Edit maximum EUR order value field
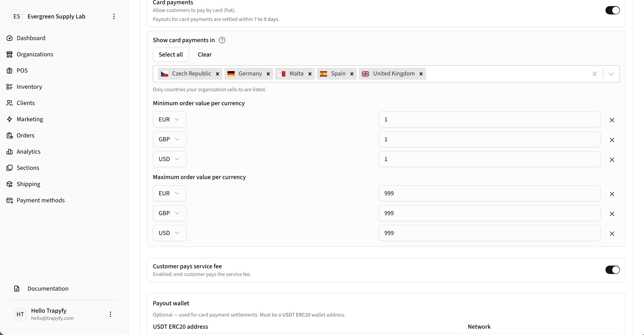This screenshot has width=644, height=335. pos(489,193)
